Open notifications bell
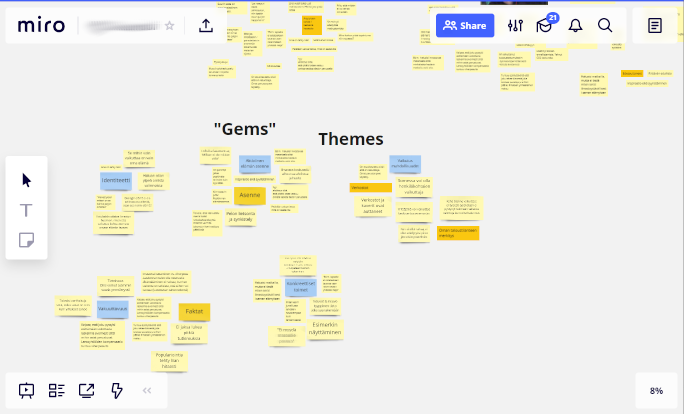The image size is (684, 414). (x=575, y=26)
